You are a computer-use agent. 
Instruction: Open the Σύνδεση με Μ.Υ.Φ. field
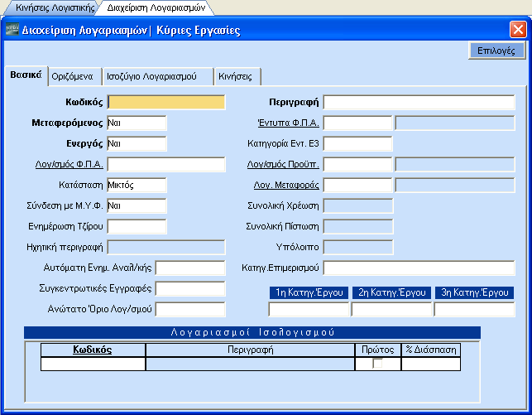[137, 205]
